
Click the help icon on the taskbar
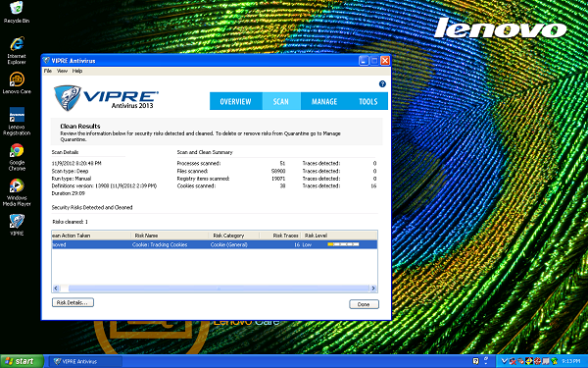point(475,361)
